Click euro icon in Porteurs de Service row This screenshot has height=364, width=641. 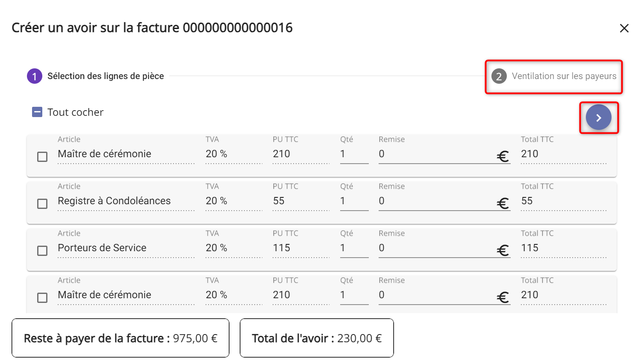coord(503,250)
